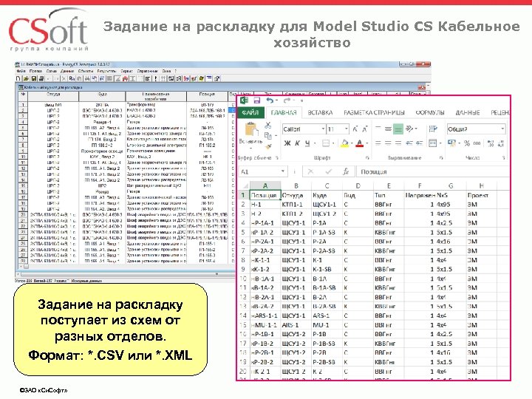The image size is (532, 399).
Task: Apply borders using the borders icon
Action: coord(325,143)
